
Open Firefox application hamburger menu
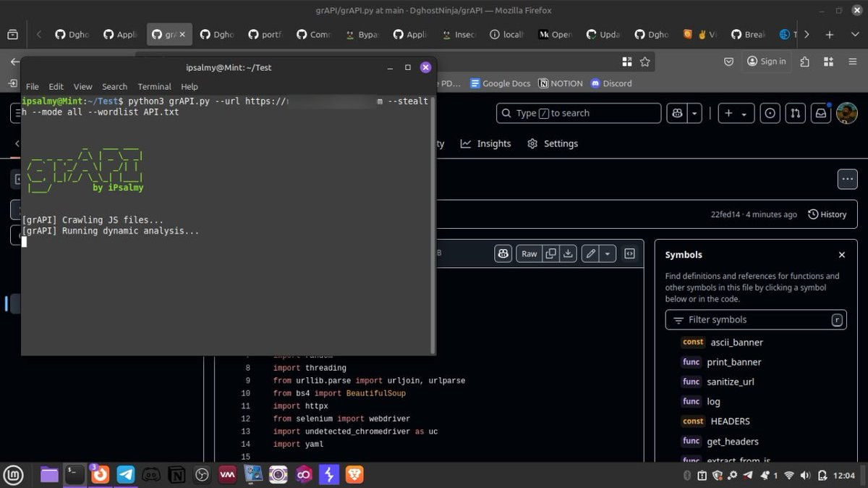click(x=853, y=62)
